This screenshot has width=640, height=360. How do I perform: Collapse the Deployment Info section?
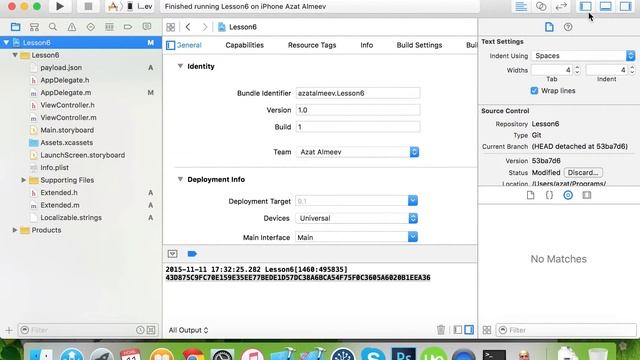click(x=180, y=179)
